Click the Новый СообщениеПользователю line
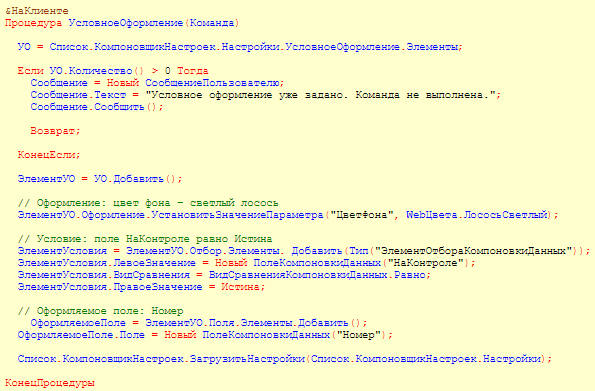 [x=157, y=83]
